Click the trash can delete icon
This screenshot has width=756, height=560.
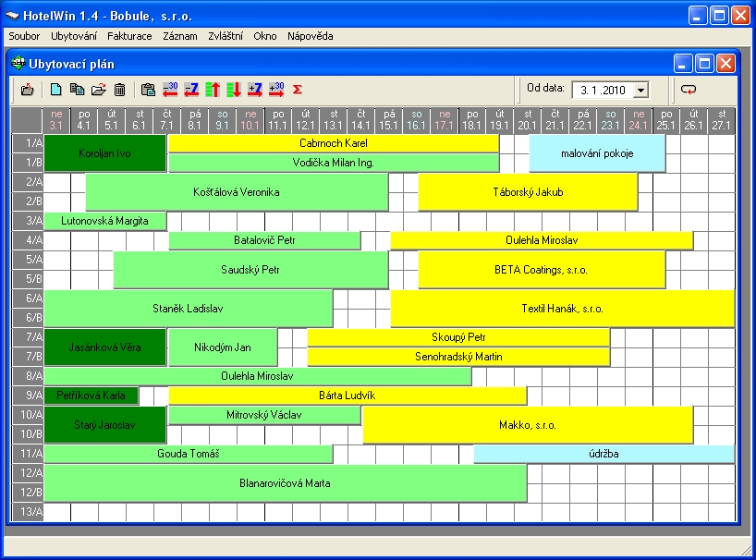119,90
